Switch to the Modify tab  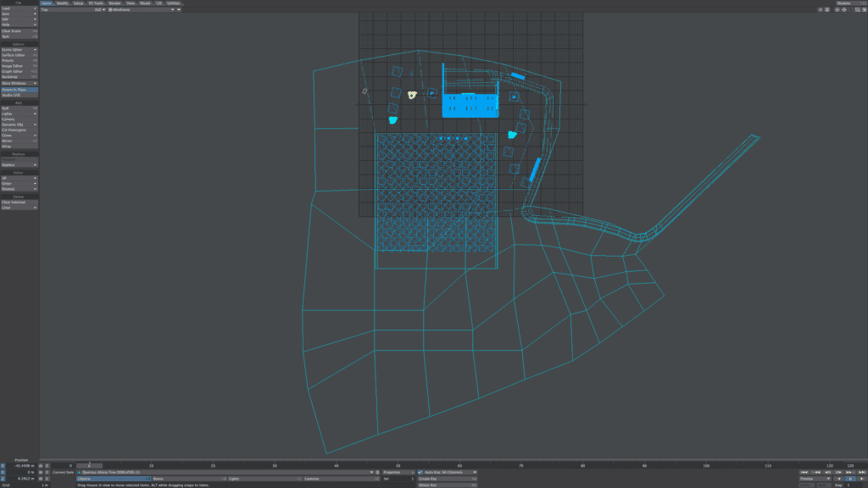[x=63, y=3]
